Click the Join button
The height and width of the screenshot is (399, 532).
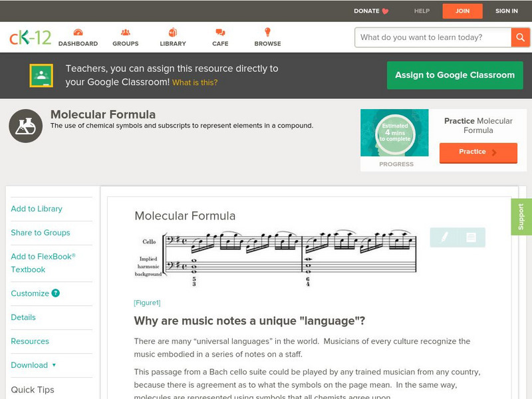[x=462, y=11]
